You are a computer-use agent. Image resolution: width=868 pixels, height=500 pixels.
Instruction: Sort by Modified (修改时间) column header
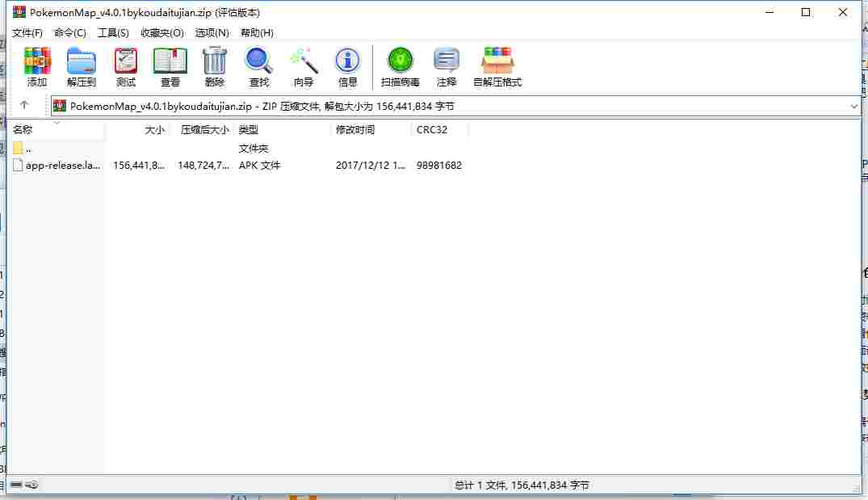tap(371, 129)
